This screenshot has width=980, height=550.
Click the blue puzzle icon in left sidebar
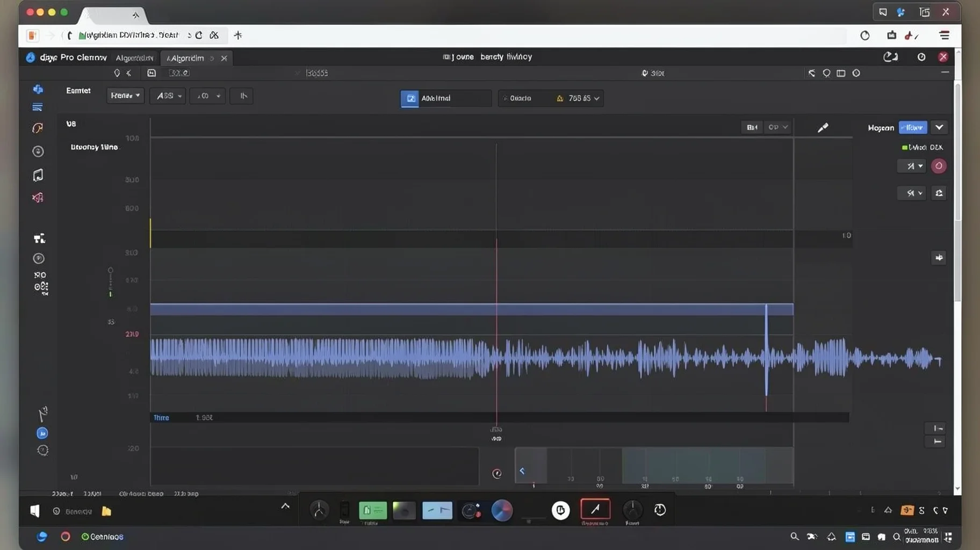[x=38, y=89]
